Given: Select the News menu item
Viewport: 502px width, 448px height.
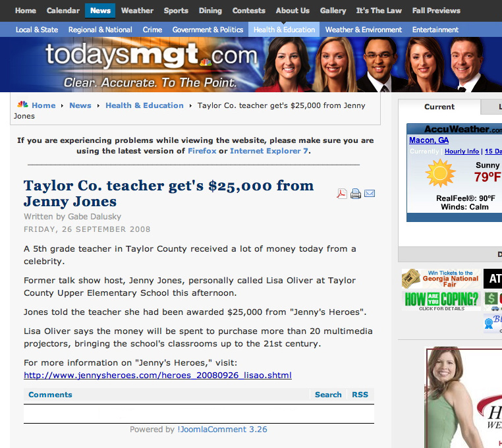Looking at the screenshot, I should click(x=100, y=11).
